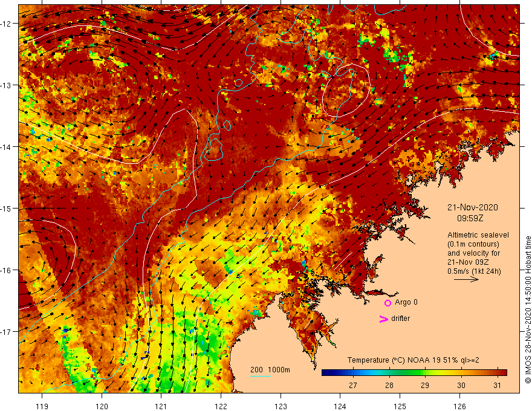Viewport: 532px width, 411px height.
Task: Click the 31 value under the color bar
Action: pyautogui.click(x=497, y=385)
